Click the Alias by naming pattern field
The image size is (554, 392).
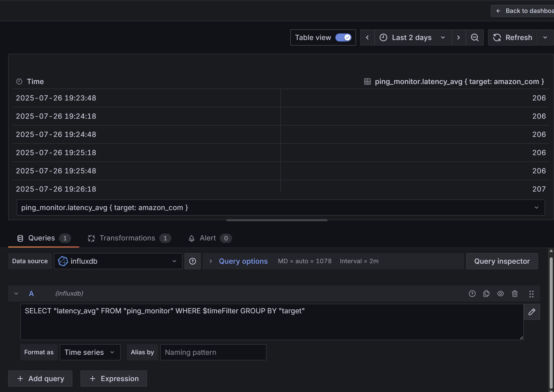point(213,352)
